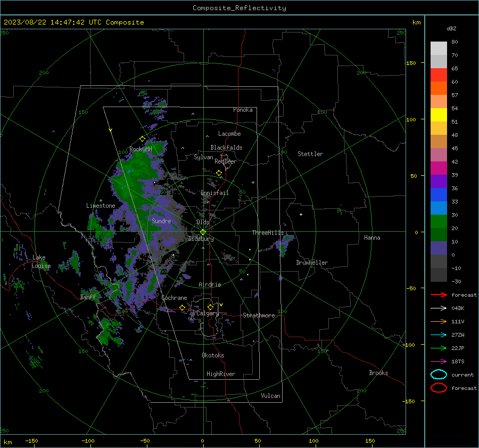Pick the yellow 51-54 dBZ color swatch
Screen dimensions: 479x448
[439, 115]
